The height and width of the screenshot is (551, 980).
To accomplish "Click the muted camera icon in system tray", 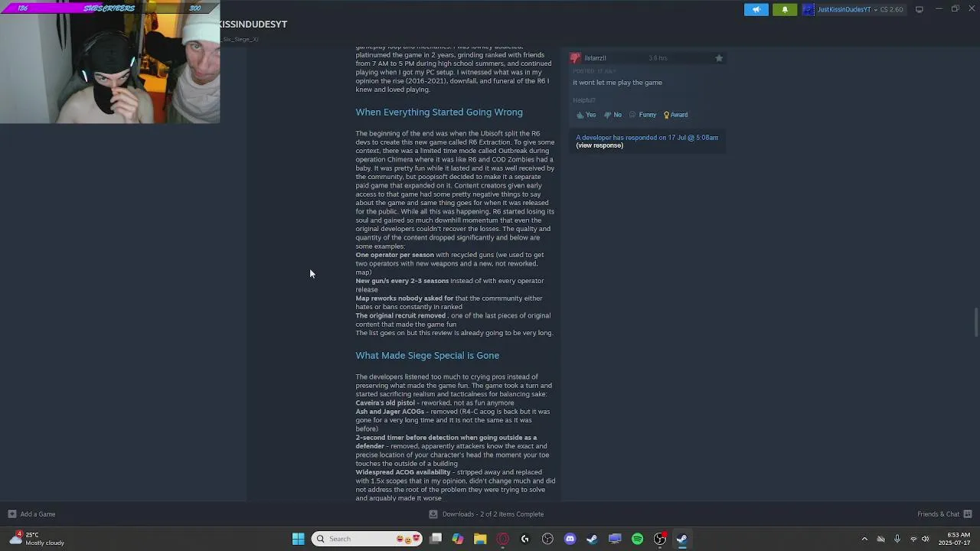I will 880,539.
